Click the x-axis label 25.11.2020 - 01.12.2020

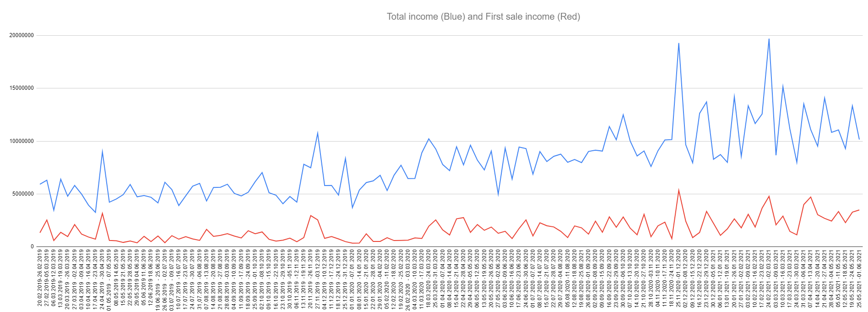tap(678, 279)
